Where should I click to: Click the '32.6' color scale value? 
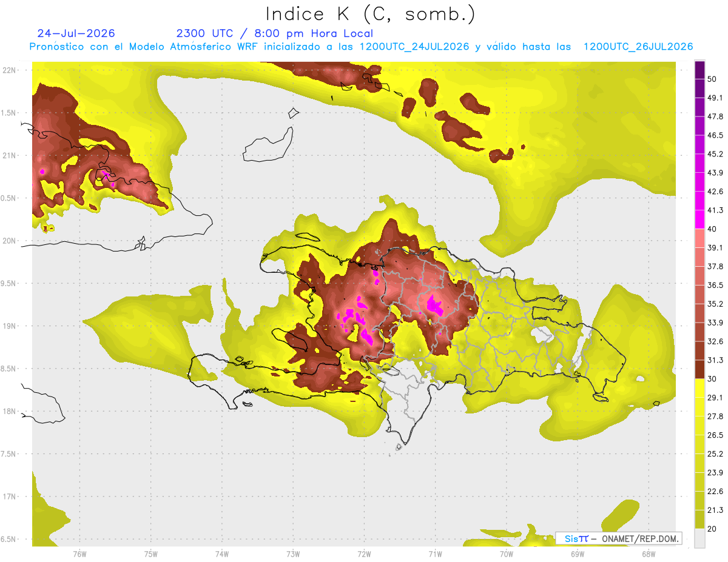[x=715, y=341]
